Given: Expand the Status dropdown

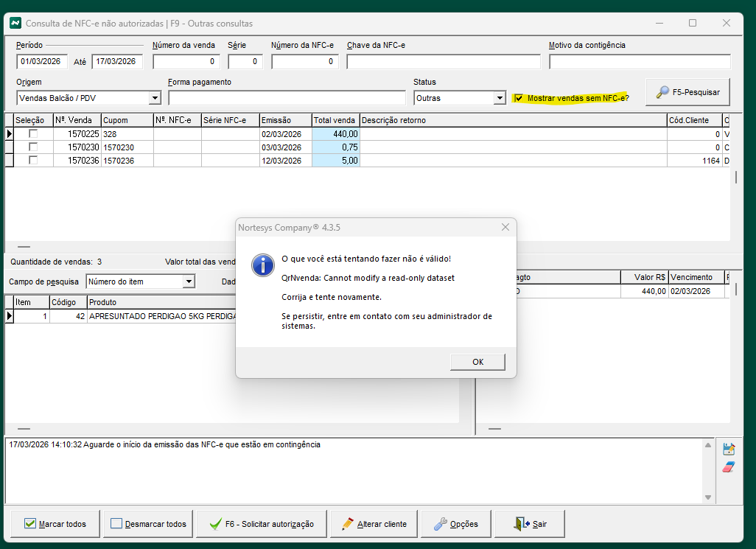Looking at the screenshot, I should click(x=500, y=98).
